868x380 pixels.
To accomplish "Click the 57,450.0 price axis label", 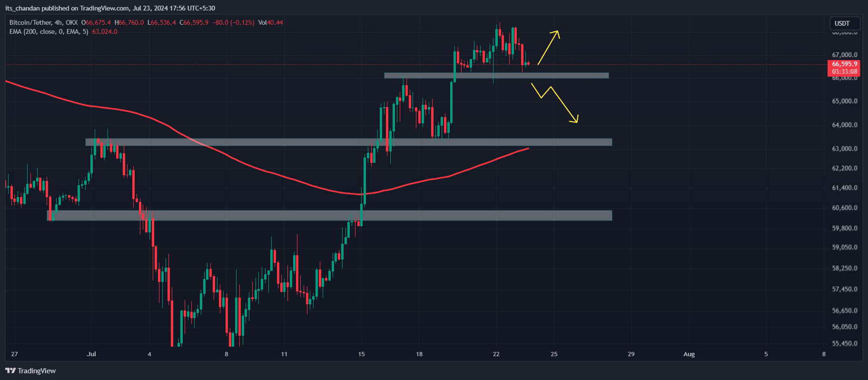I will point(844,289).
